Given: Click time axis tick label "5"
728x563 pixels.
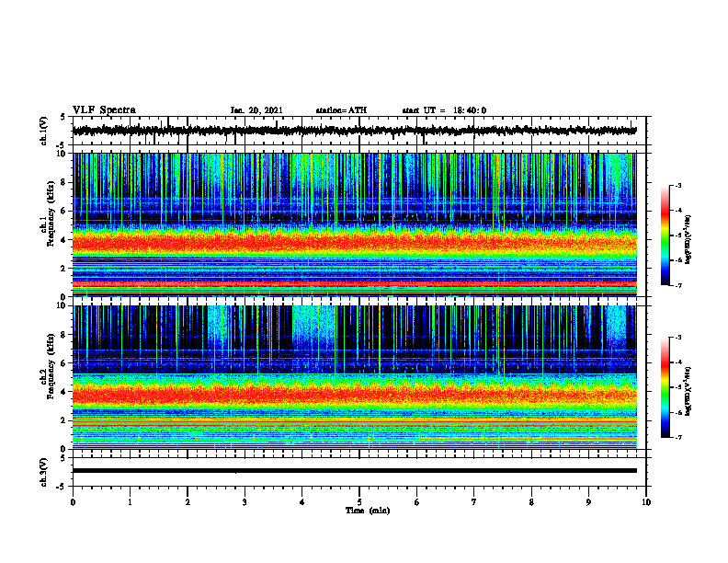Looking at the screenshot, I should (x=359, y=502).
